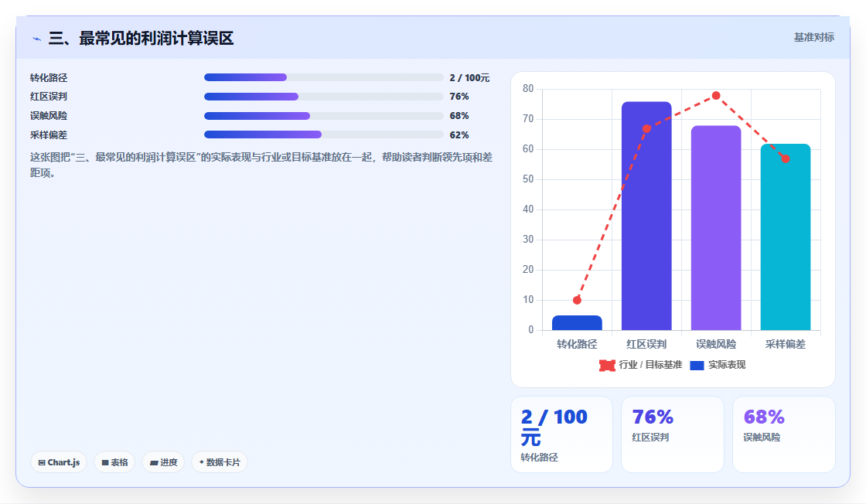The width and height of the screenshot is (866, 504).
Task: Open the 68% 误触风险 data card
Action: click(x=784, y=434)
